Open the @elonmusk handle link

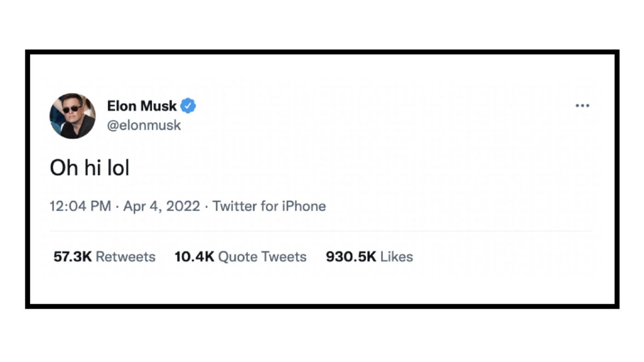click(144, 125)
